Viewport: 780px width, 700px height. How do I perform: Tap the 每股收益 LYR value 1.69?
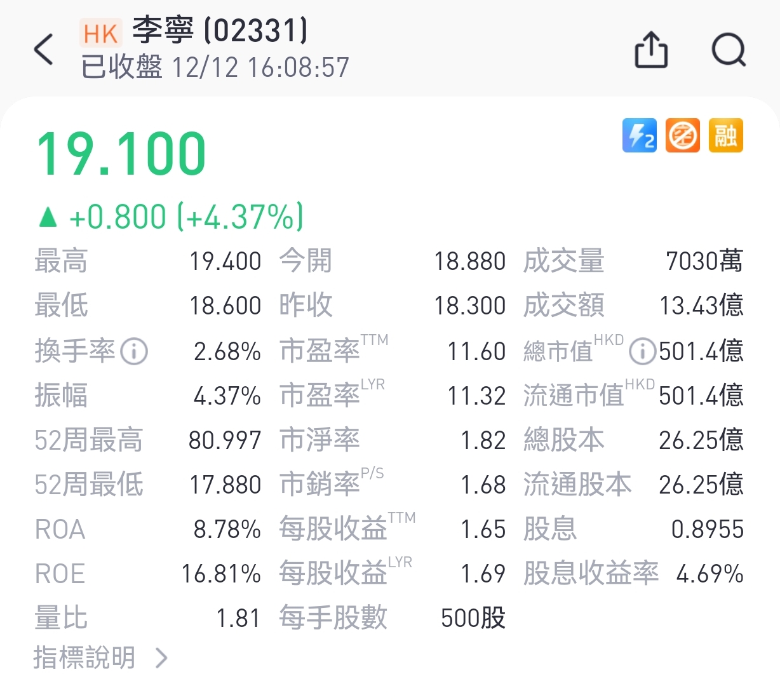click(x=483, y=574)
